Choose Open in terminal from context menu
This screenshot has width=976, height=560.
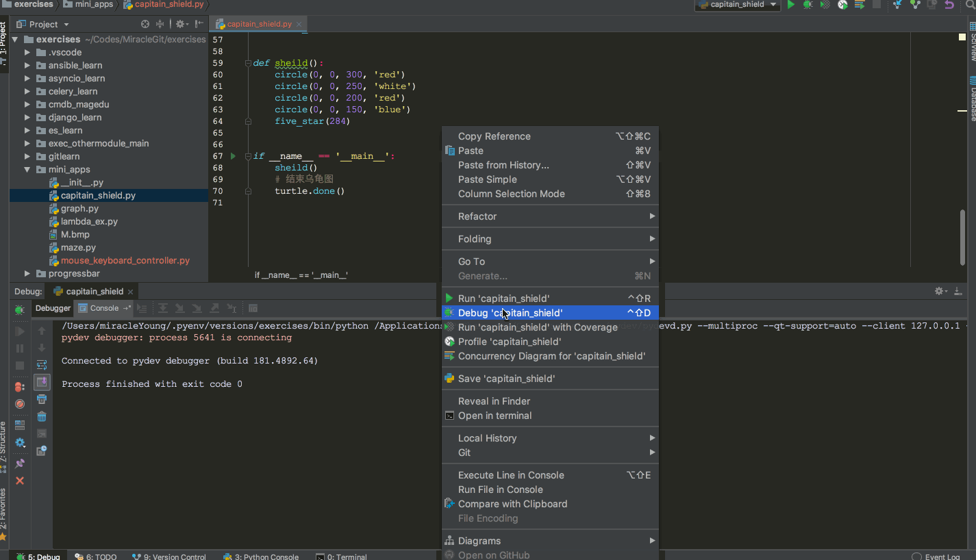(x=495, y=416)
